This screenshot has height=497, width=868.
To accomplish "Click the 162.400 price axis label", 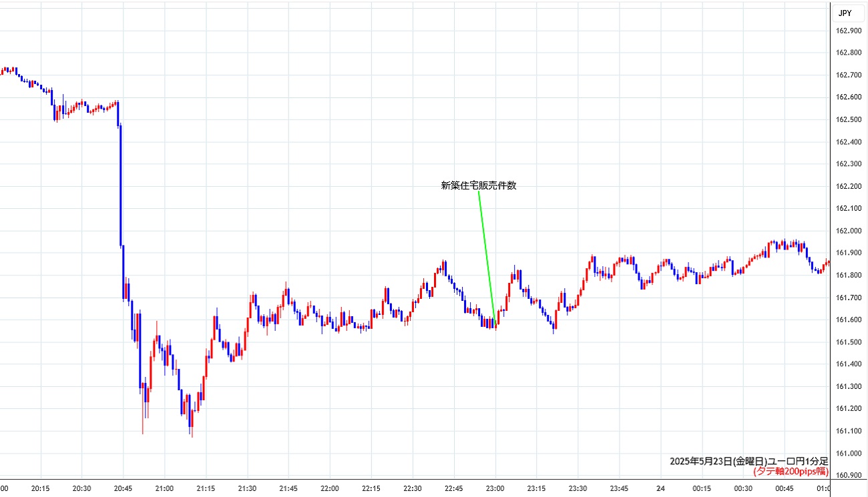I will [x=848, y=141].
